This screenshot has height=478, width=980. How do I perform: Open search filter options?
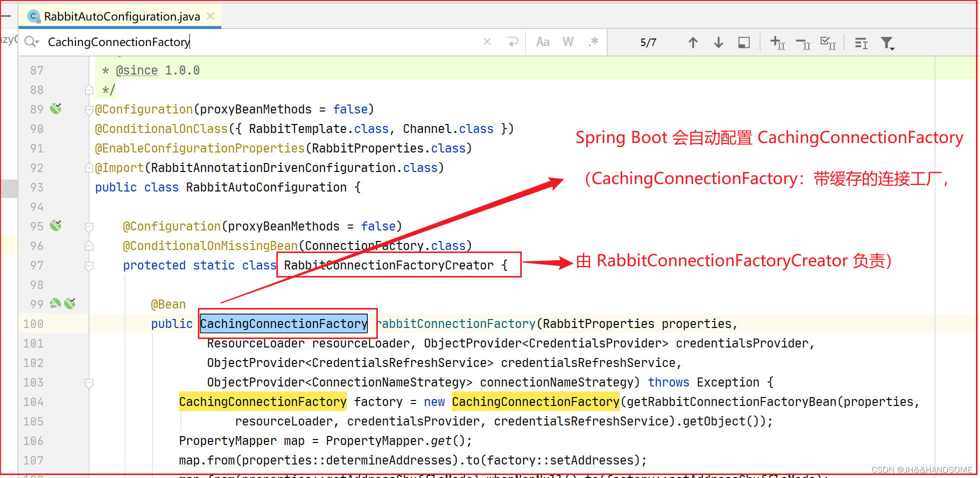888,43
